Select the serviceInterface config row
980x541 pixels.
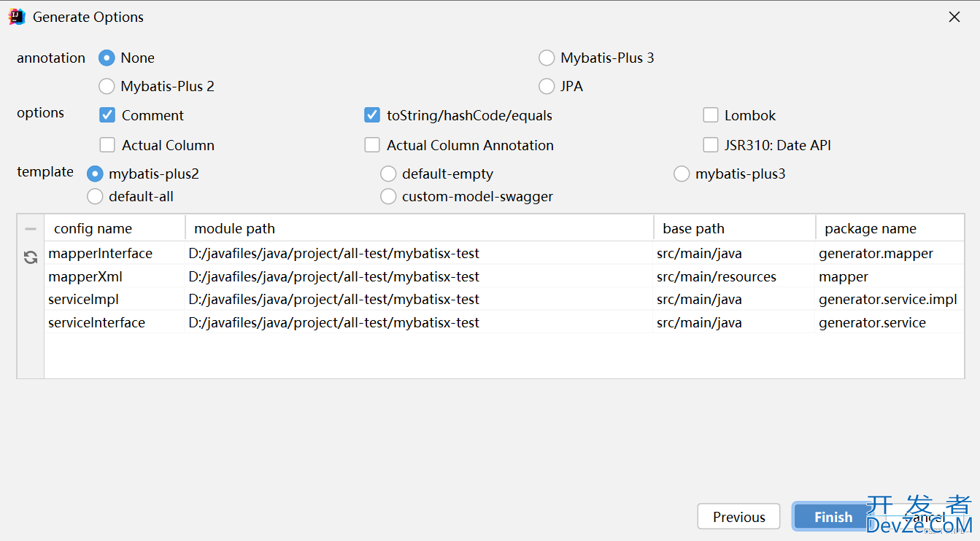[x=504, y=322]
